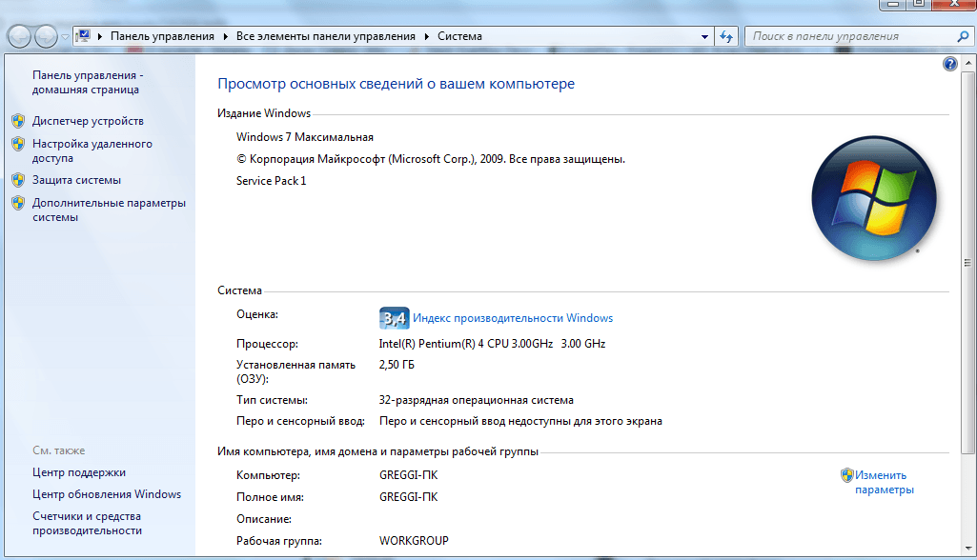Click installed memory value 2,50 ГБ
This screenshot has height=560, width=977.
tap(397, 365)
